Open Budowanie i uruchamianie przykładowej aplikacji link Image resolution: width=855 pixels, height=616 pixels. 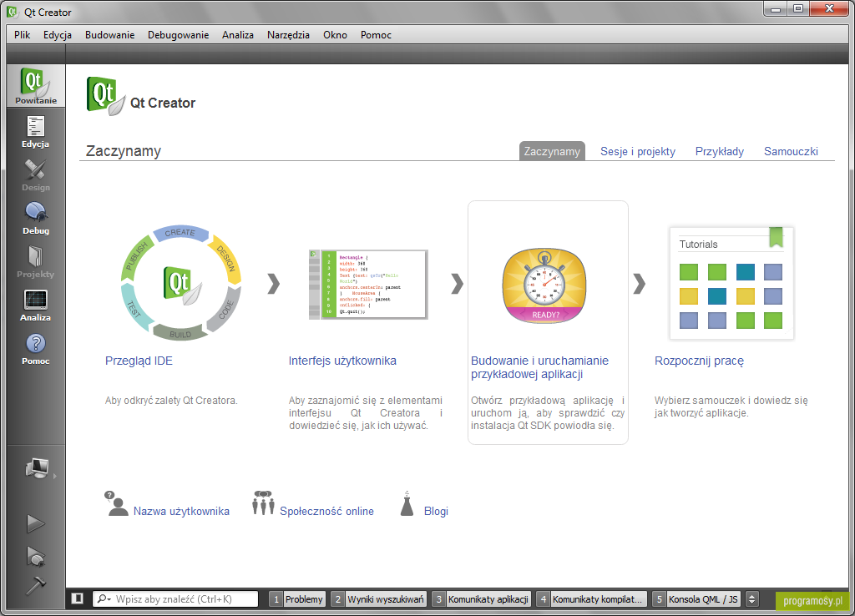click(540, 367)
